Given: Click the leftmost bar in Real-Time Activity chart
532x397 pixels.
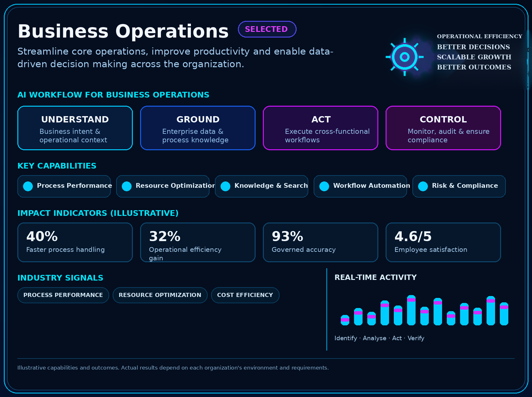Looking at the screenshot, I should coord(345,320).
